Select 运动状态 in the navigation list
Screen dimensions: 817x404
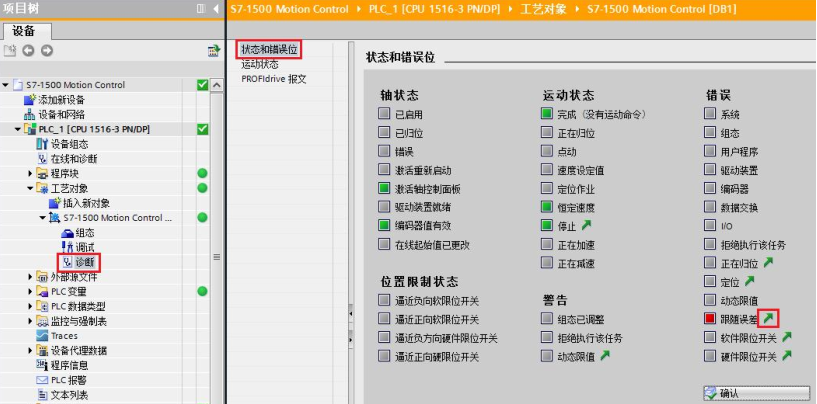click(260, 64)
